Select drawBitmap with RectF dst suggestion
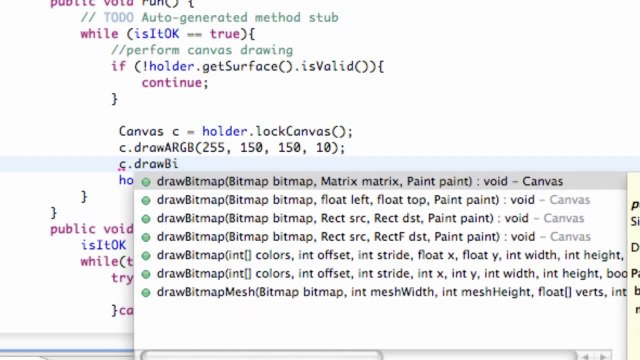The width and height of the screenshot is (640, 360). (x=380, y=237)
